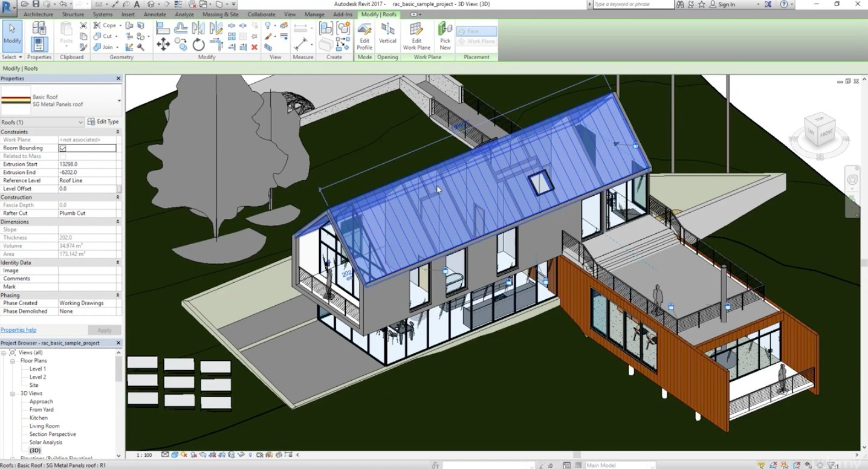The height and width of the screenshot is (469, 868).
Task: Collapse the Floor Plans tree node
Action: [x=12, y=361]
